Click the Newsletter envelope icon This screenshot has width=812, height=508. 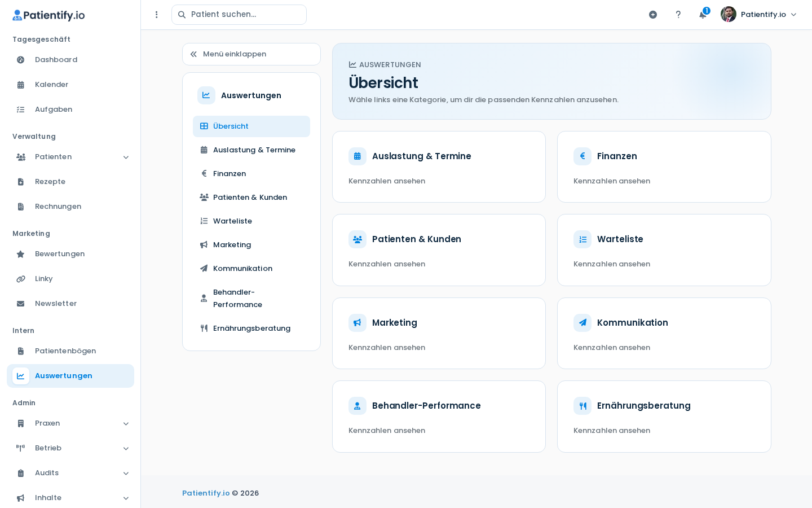click(x=21, y=304)
